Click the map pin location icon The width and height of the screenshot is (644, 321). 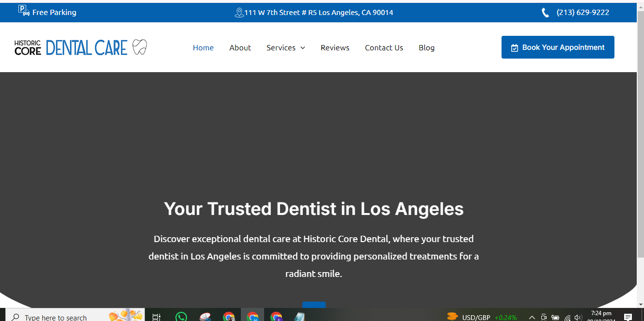(238, 13)
